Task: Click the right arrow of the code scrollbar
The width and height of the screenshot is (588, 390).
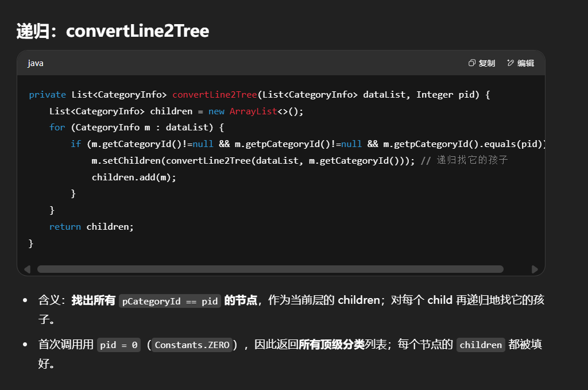Action: [x=535, y=269]
